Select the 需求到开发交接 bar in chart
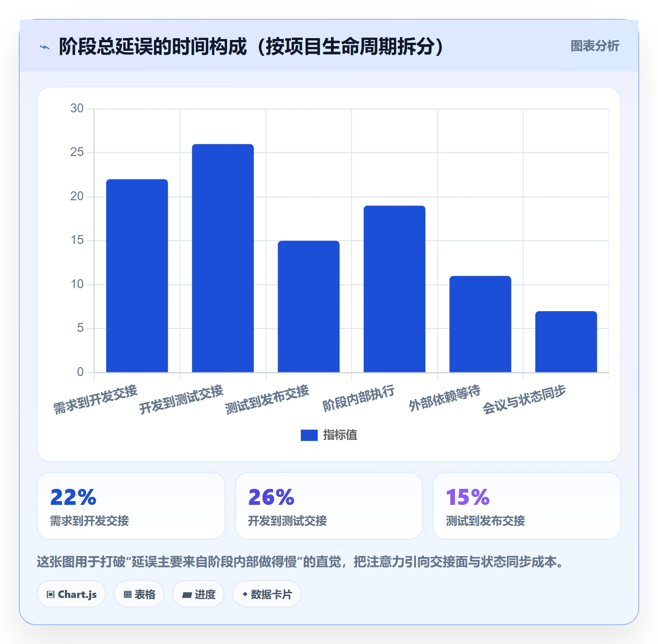 [x=137, y=276]
